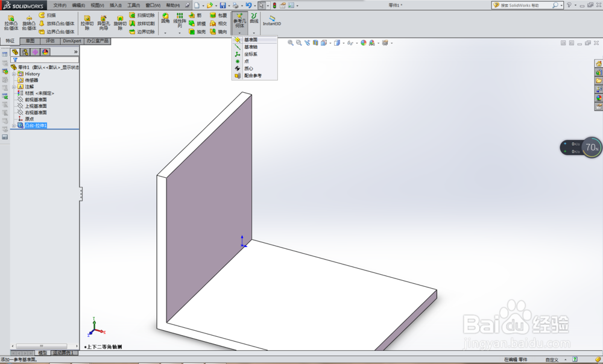Select the 扫描 sweep boss tool
The height and width of the screenshot is (364, 603).
pos(47,15)
